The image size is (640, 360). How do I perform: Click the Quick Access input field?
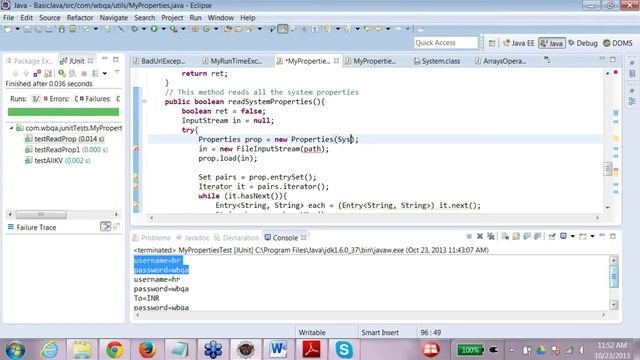pyautogui.click(x=445, y=43)
